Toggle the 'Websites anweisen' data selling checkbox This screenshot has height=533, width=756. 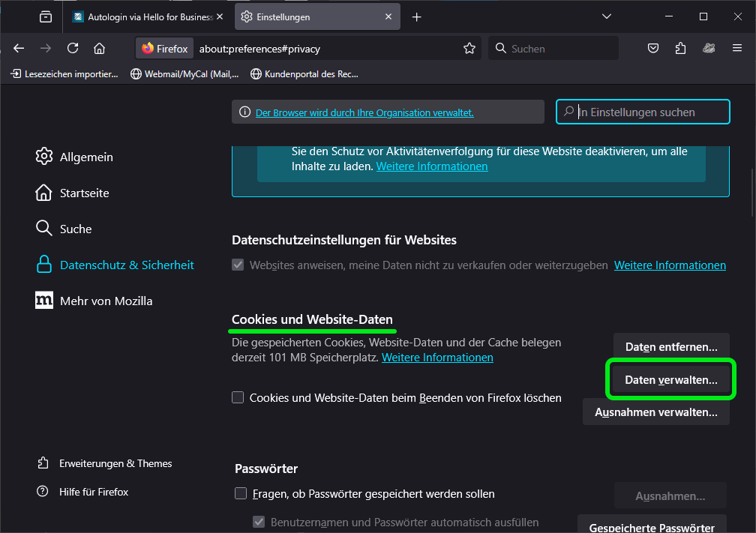pos(238,265)
